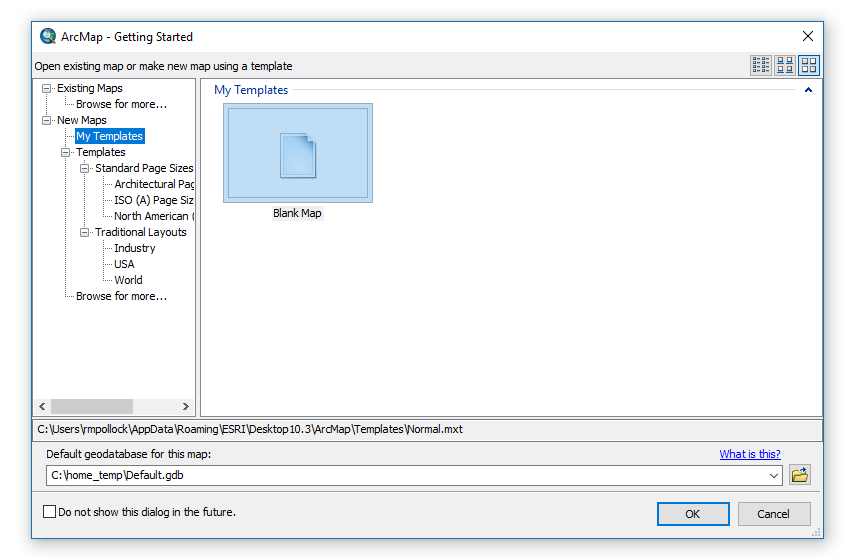Click the tree horizontal scrollbar thumb
The image size is (859, 558).
[x=92, y=406]
